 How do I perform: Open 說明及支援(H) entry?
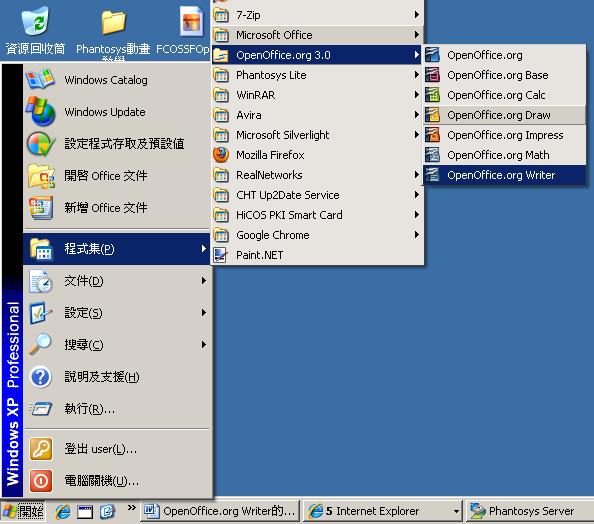(117, 377)
